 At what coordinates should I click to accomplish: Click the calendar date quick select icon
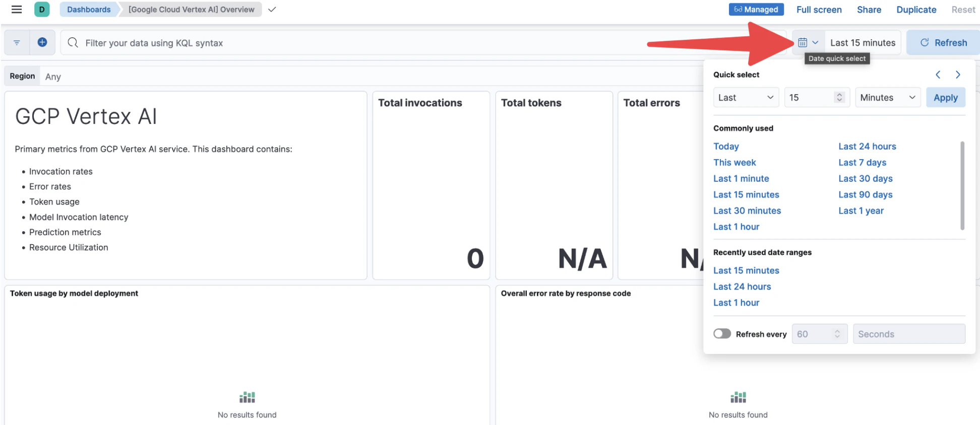point(808,43)
